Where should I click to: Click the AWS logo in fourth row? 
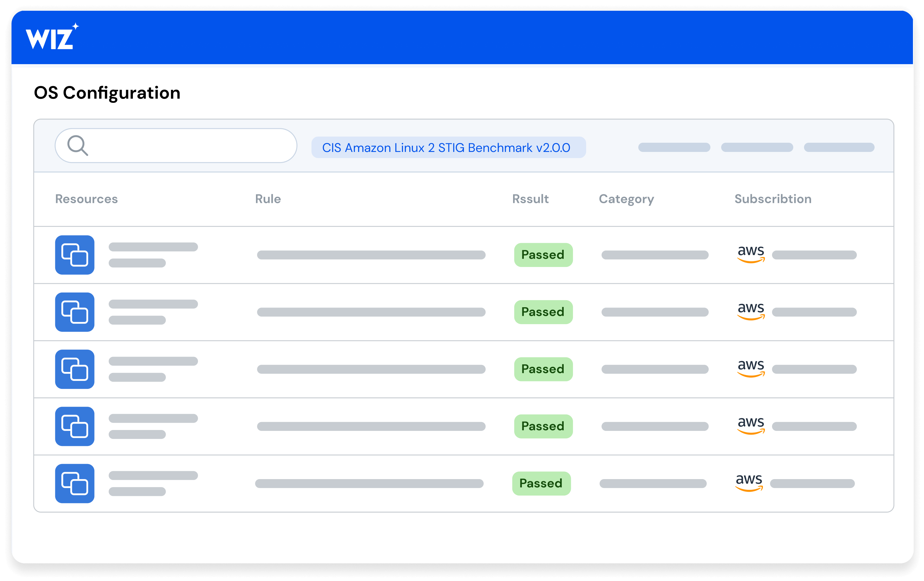(x=751, y=426)
